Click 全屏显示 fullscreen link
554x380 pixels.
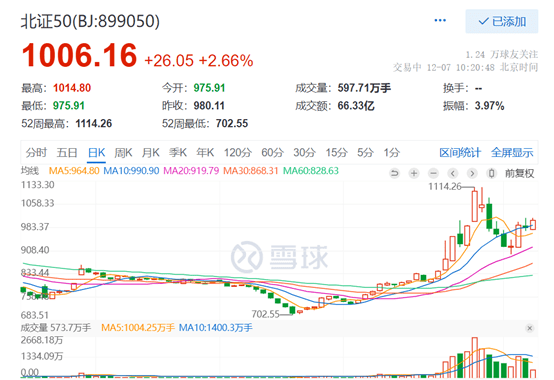tap(512, 153)
